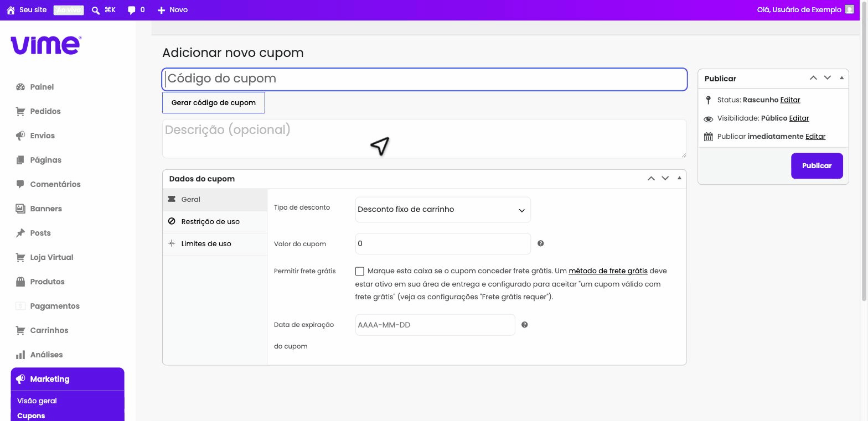Click the Publicar button
This screenshot has height=421, width=868.
pyautogui.click(x=817, y=166)
